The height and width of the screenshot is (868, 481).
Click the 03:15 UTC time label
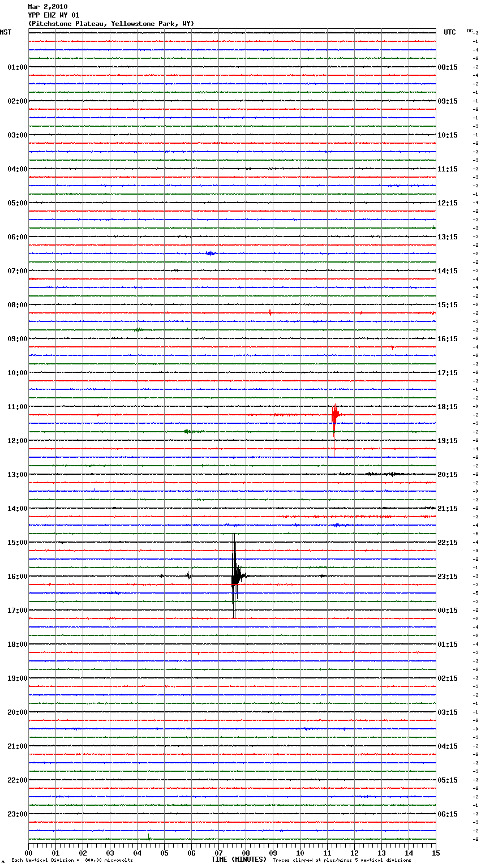(448, 712)
